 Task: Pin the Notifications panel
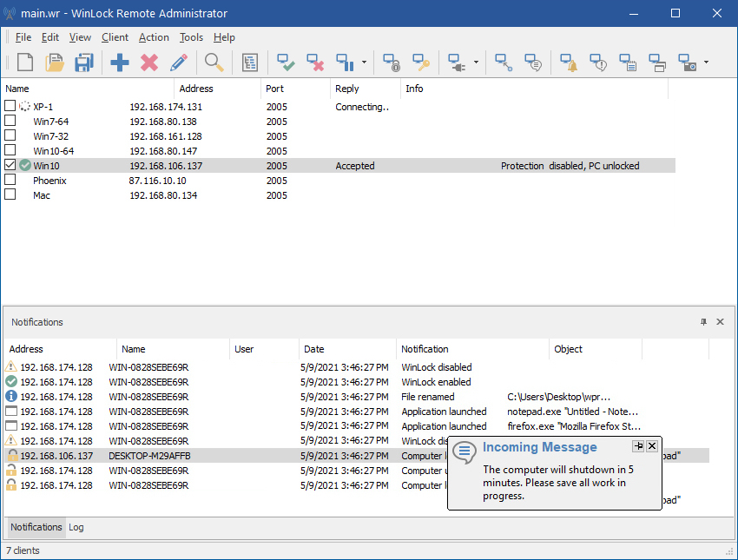[x=703, y=322]
